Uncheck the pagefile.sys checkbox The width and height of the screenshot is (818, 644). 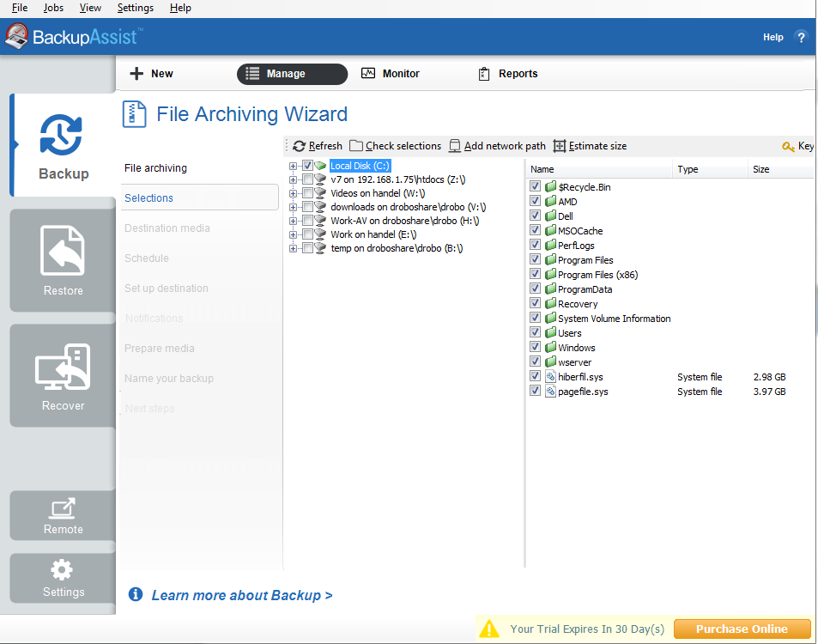coord(535,391)
